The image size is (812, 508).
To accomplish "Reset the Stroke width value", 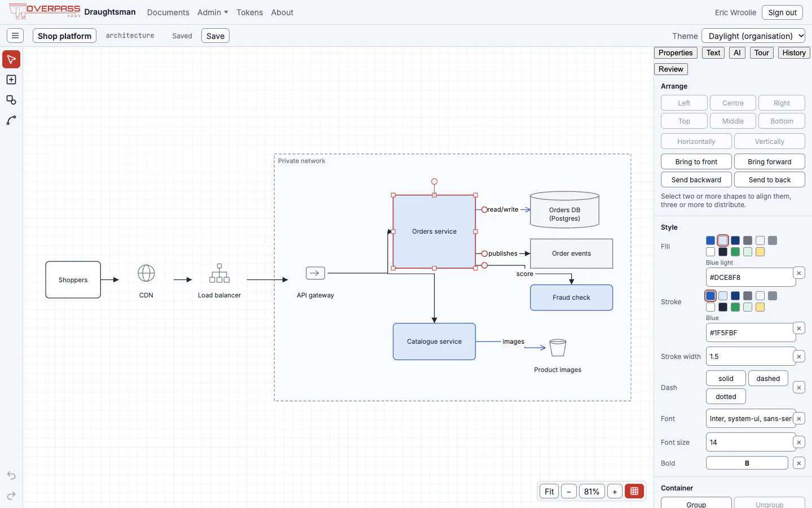I will click(799, 357).
